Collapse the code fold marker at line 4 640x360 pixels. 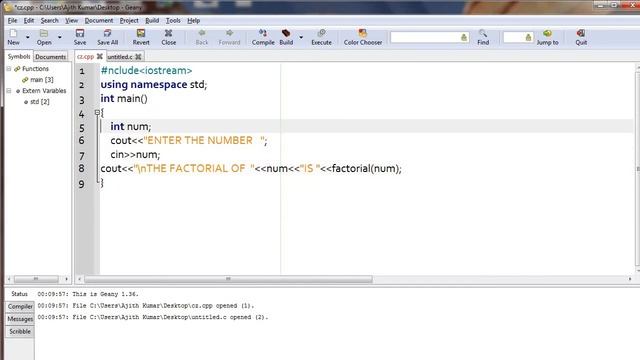97,112
